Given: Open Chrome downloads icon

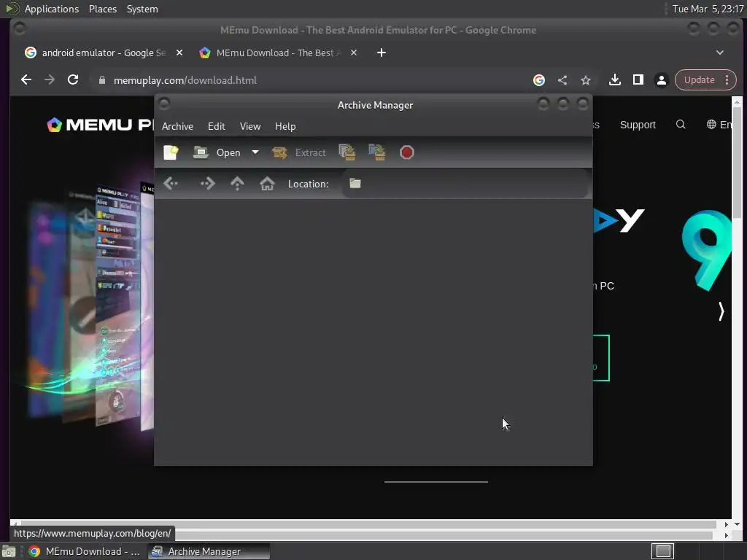Looking at the screenshot, I should pyautogui.click(x=614, y=80).
